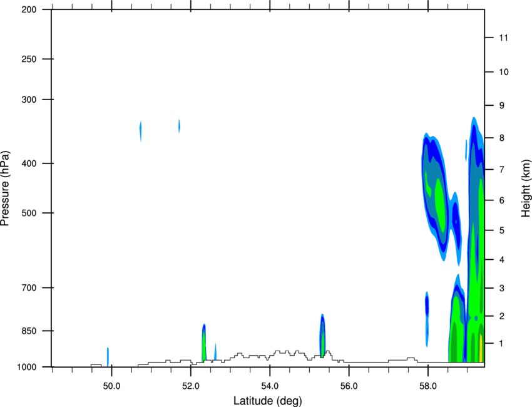The height and width of the screenshot is (407, 532).
Task: Click the 1000 pressure tick label
Action: click(27, 367)
